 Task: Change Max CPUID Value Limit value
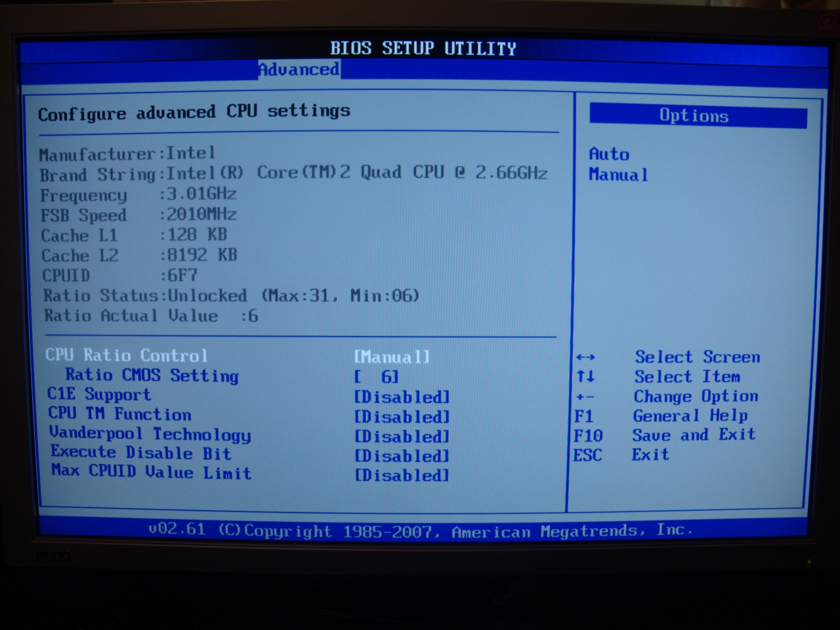(x=402, y=475)
